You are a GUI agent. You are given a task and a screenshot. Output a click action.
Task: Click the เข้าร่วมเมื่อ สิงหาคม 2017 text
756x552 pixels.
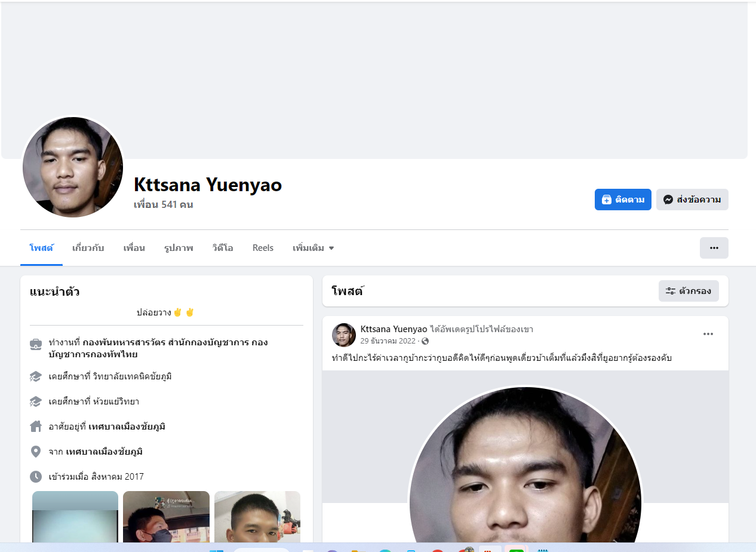click(x=96, y=477)
